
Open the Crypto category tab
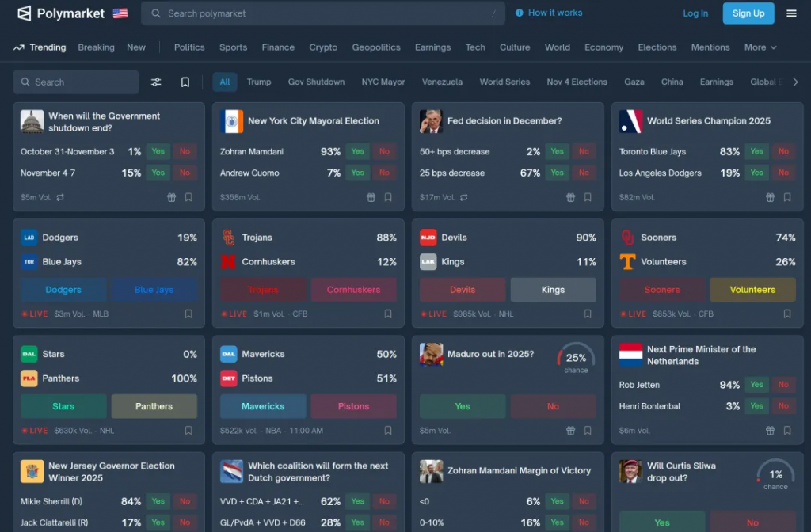pos(323,47)
